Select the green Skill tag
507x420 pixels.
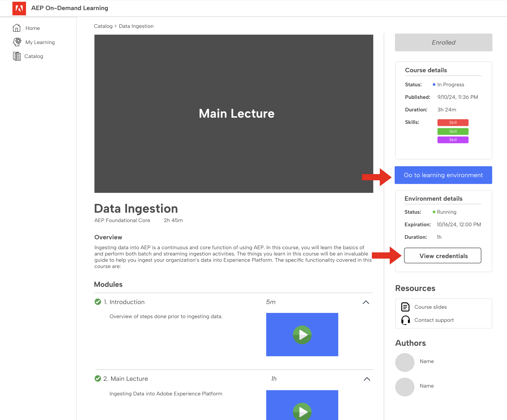click(x=453, y=131)
